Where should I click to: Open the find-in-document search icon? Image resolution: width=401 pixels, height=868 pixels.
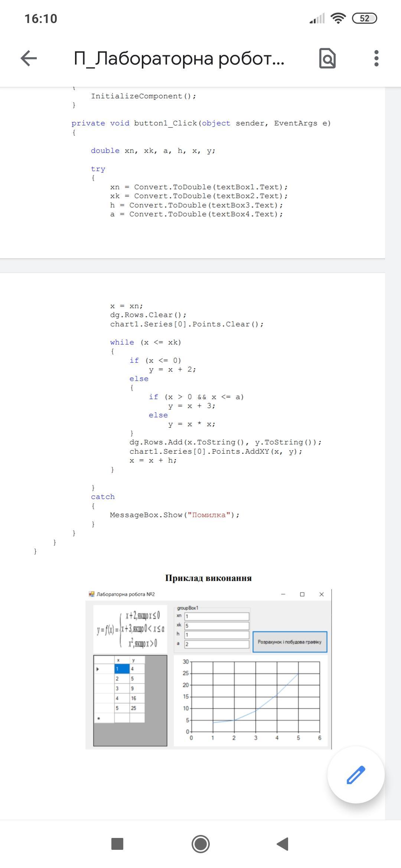[327, 58]
